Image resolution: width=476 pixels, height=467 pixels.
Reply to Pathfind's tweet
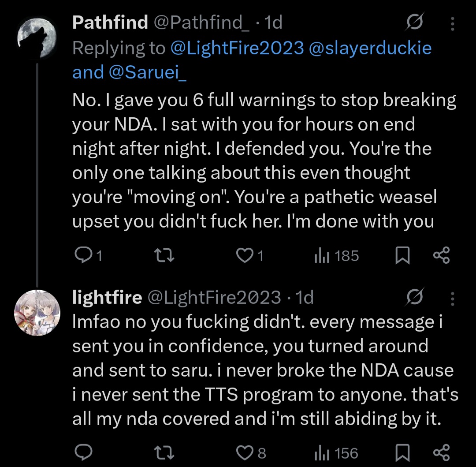click(x=81, y=256)
